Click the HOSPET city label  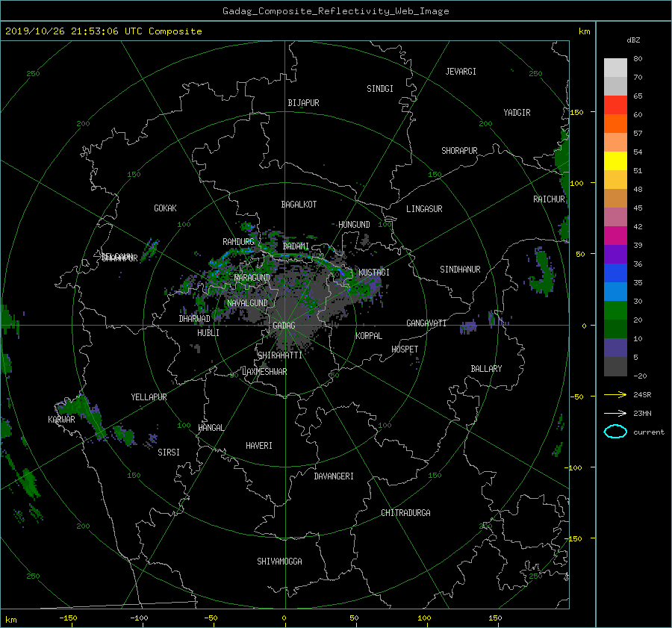405,349
